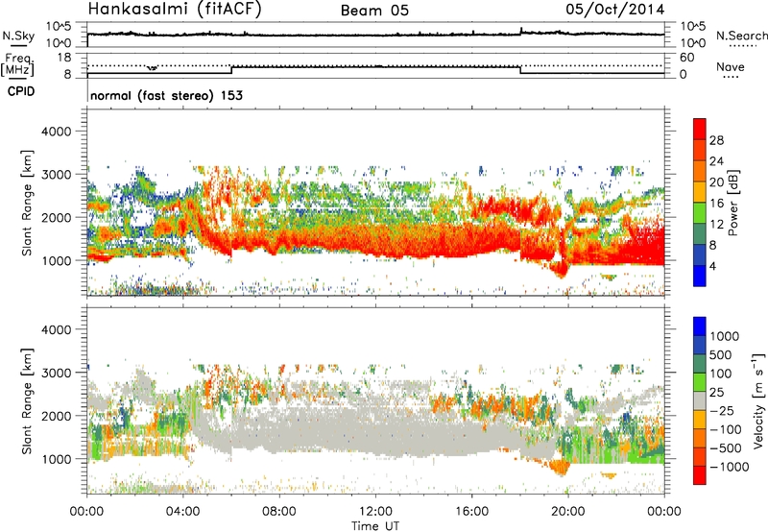Click the '12:00' time axis tick
This screenshot has width=768, height=532.
pos(375,512)
